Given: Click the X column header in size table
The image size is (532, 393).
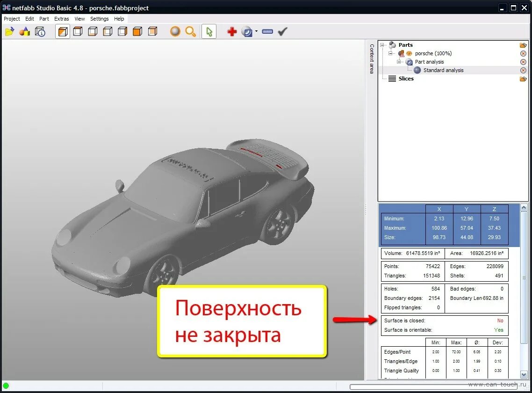Looking at the screenshot, I should 439,209.
